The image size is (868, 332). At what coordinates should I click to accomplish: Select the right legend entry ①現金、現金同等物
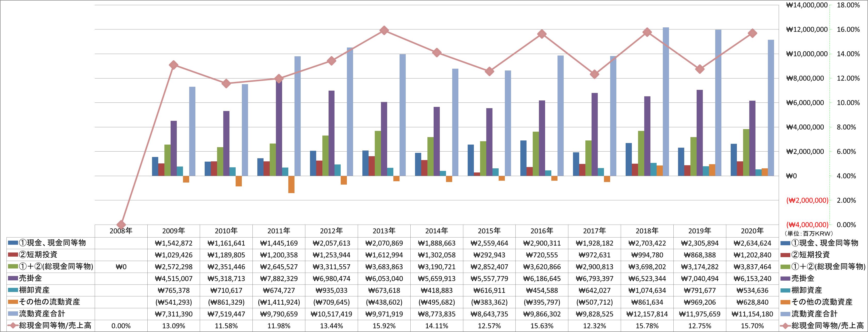[819, 243]
